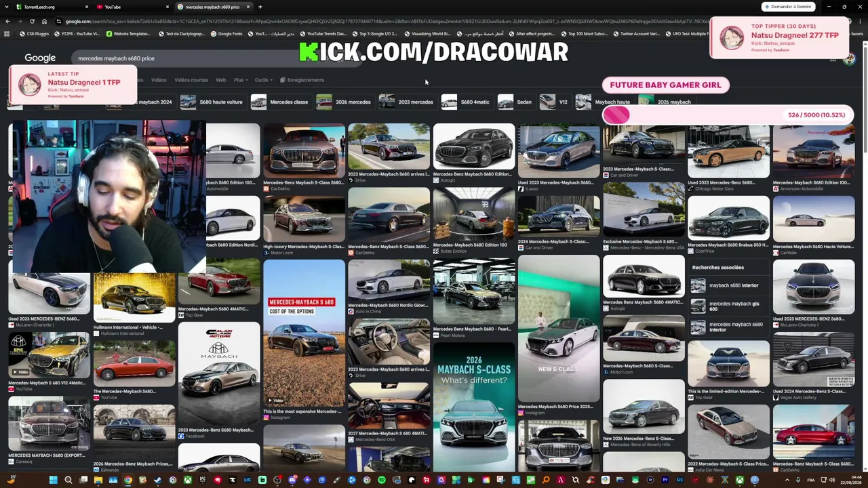The image size is (868, 488).
Task: Click the Demander à Gemini button
Action: (787, 7)
